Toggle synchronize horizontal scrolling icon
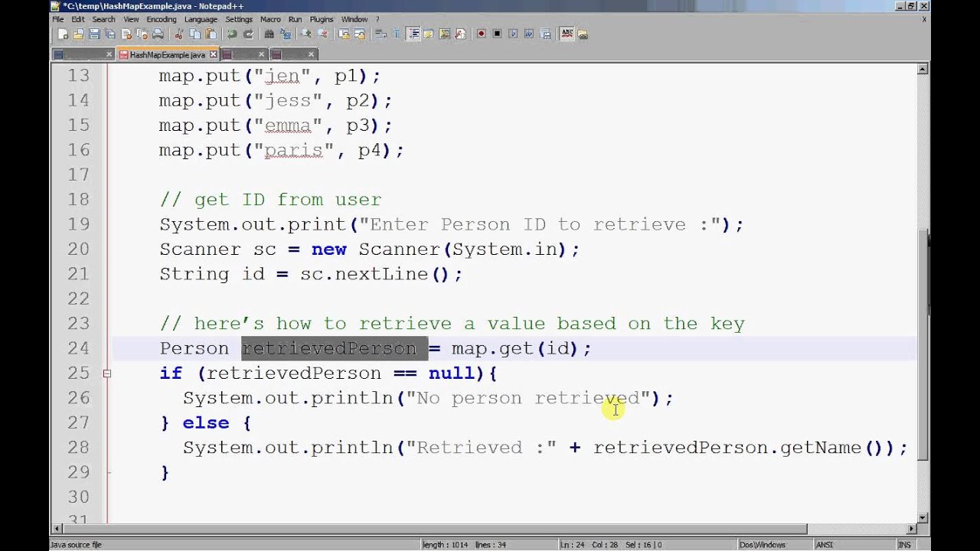This screenshot has height=551, width=980. pyautogui.click(x=360, y=34)
